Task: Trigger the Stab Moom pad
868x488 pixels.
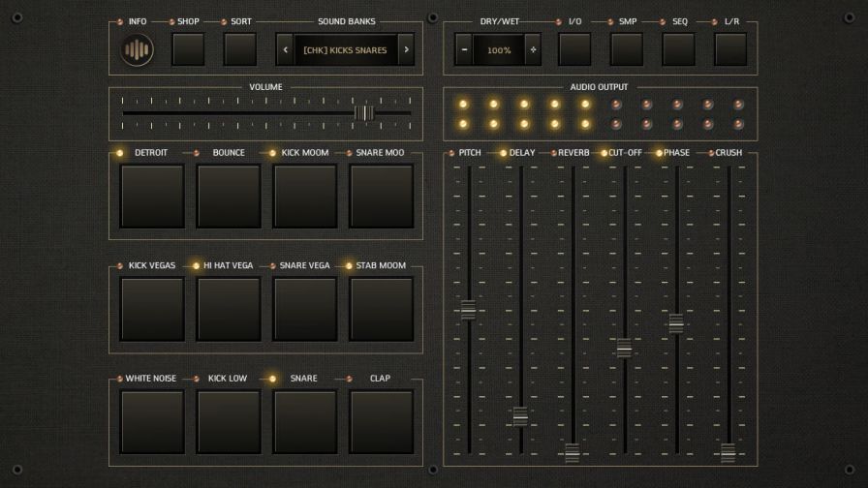Action: (382, 310)
